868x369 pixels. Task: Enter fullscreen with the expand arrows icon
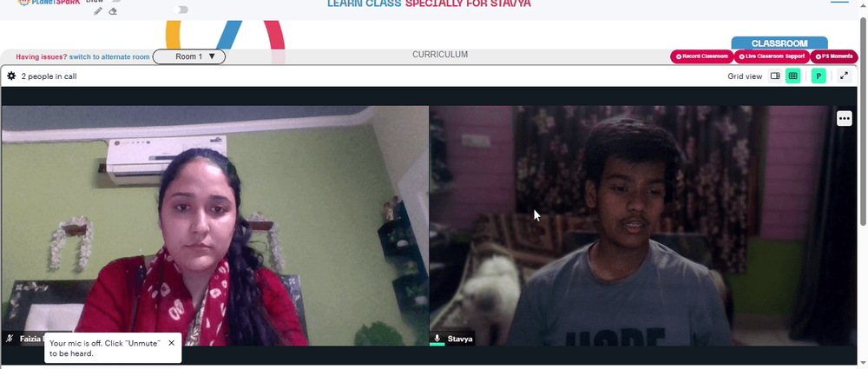coord(844,76)
